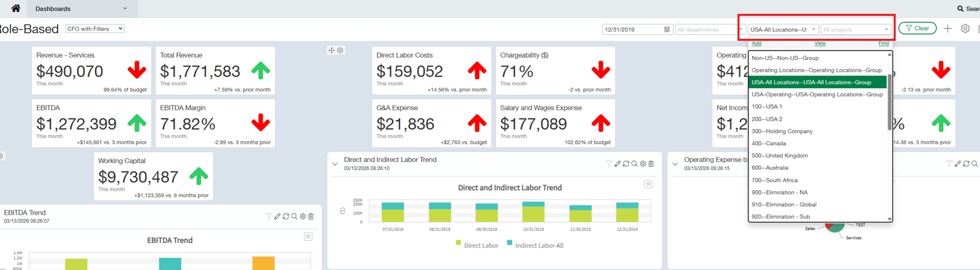Select 200--USA 2 location

[x=818, y=119]
